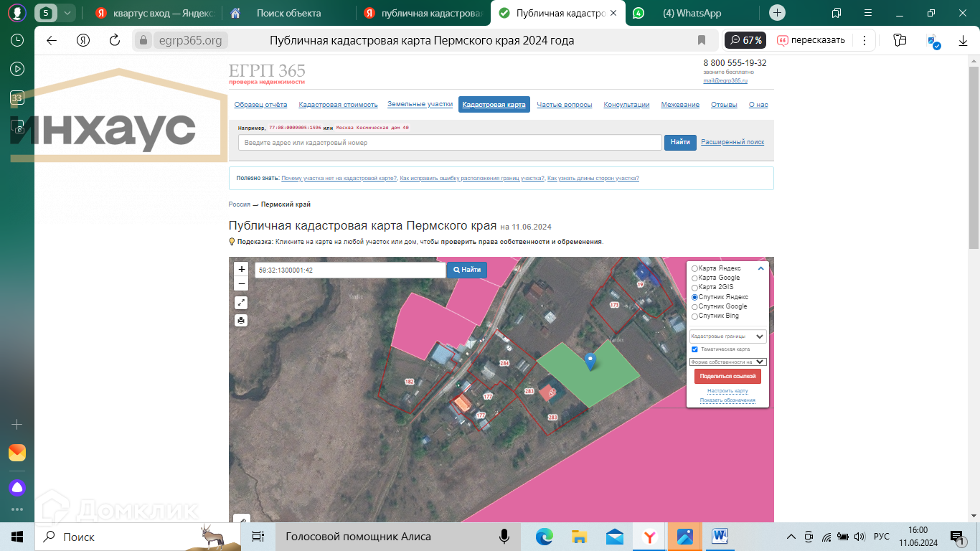Open 'Частые вопросы' in site menu

565,105
